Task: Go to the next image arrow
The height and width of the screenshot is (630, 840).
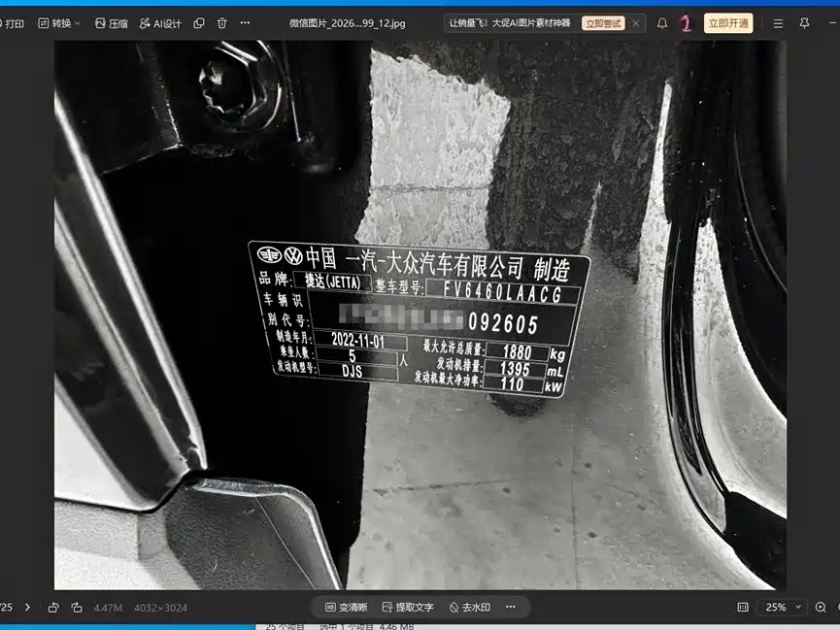Action: tap(27, 607)
